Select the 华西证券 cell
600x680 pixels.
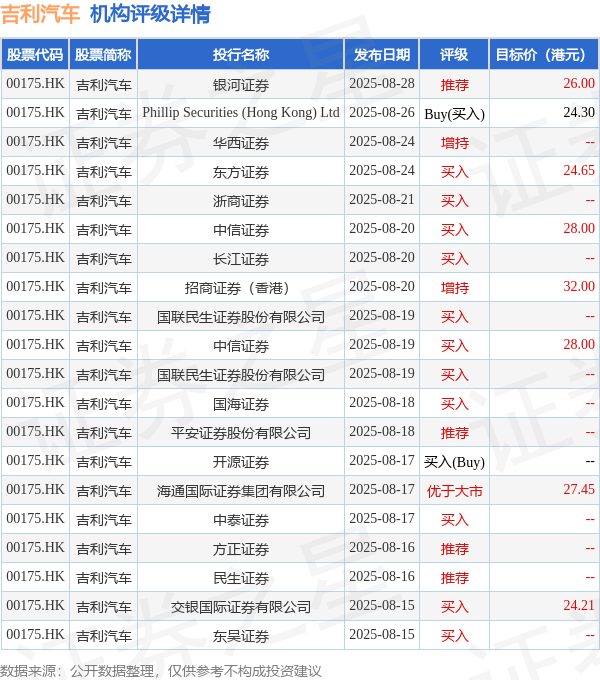(x=241, y=143)
